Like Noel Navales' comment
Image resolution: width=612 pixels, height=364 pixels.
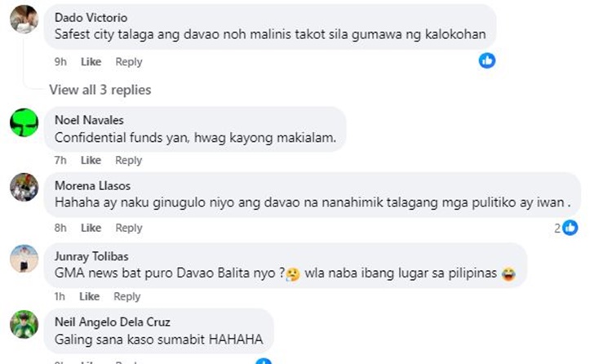tap(91, 160)
